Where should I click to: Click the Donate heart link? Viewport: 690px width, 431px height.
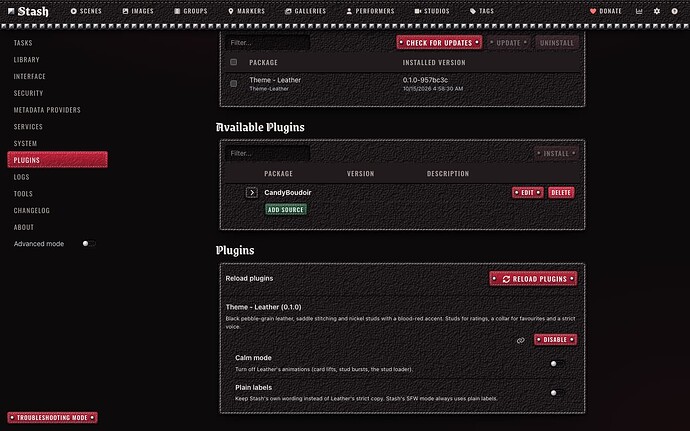coord(606,11)
